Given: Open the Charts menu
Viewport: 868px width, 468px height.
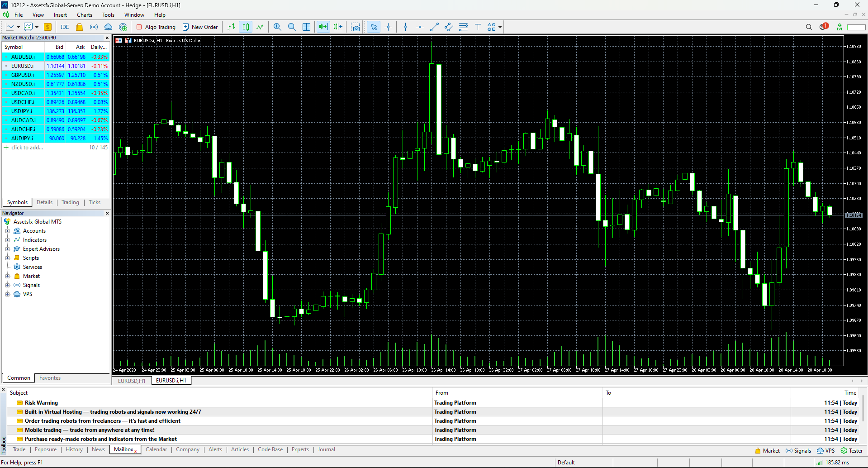Looking at the screenshot, I should coord(85,15).
